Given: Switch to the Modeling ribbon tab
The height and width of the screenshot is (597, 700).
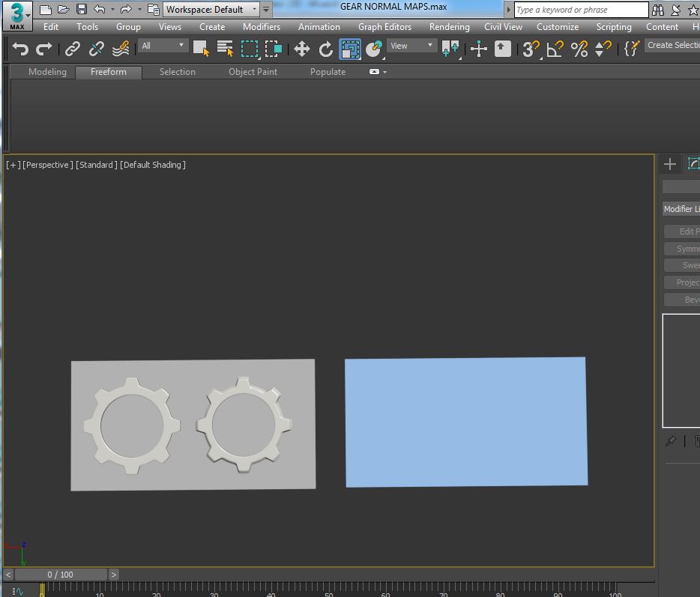Looking at the screenshot, I should [46, 72].
